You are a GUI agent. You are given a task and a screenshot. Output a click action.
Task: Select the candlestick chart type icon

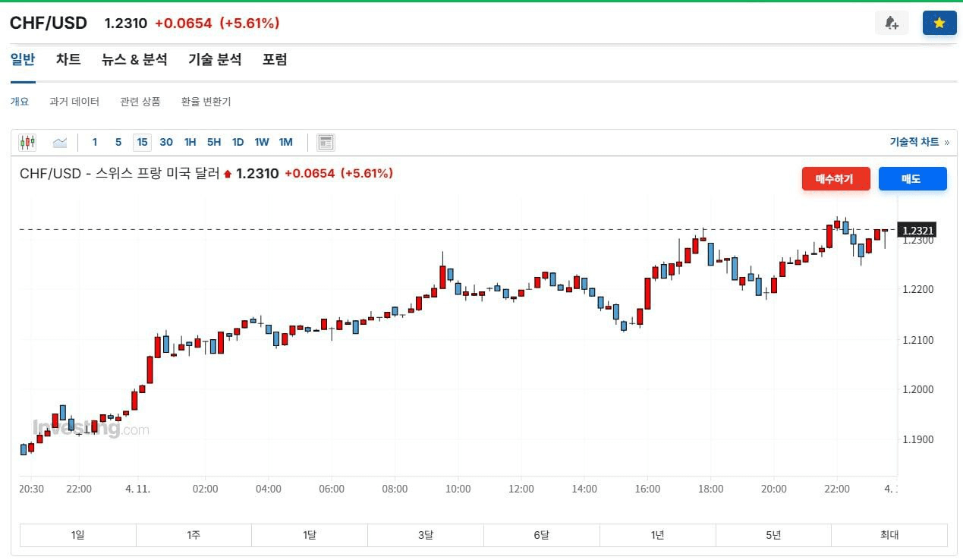tap(27, 142)
